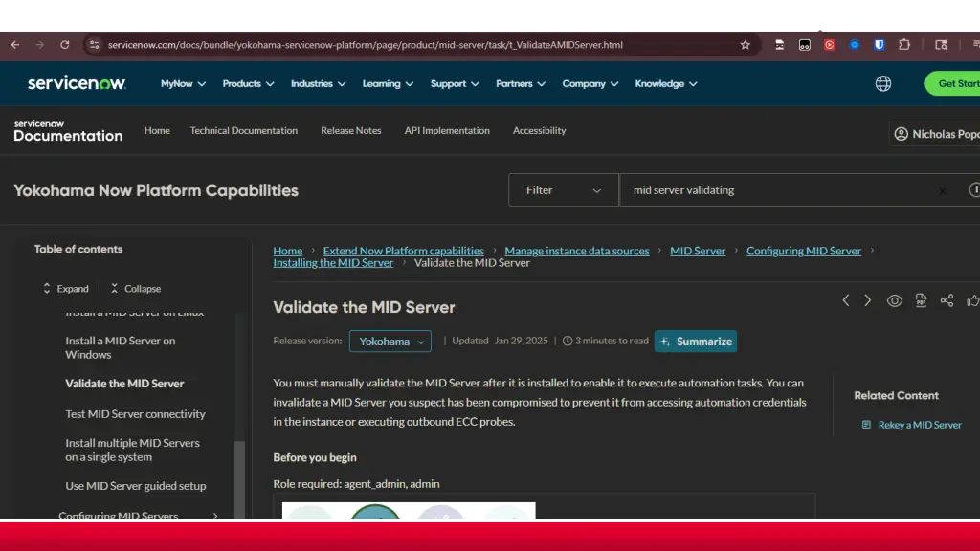
Task: Open API Implementation tab
Action: (x=447, y=130)
